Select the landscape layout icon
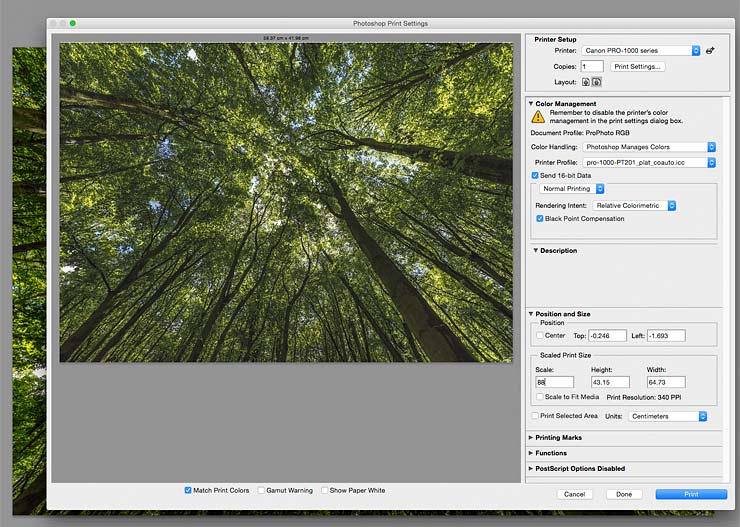The image size is (740, 527). 597,82
